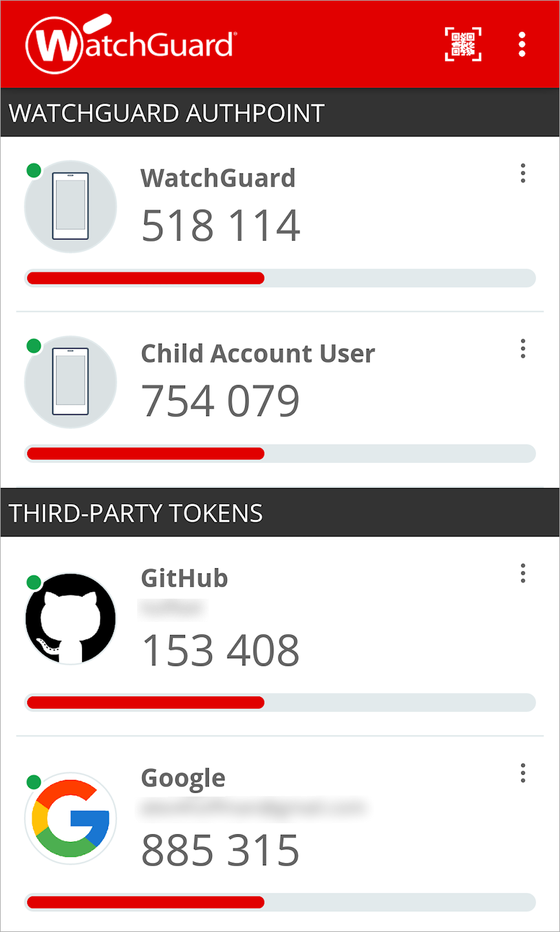Open the app overflow menu in the top bar
560x932 pixels.
click(522, 44)
